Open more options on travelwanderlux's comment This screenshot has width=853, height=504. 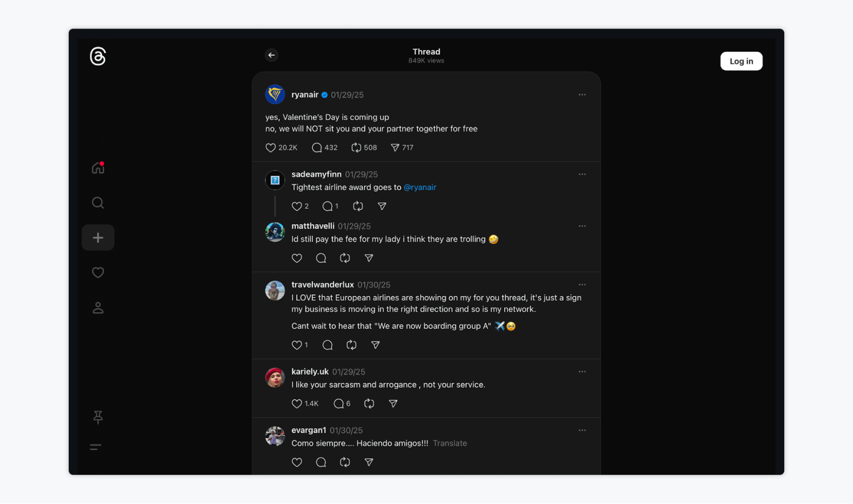tap(582, 284)
